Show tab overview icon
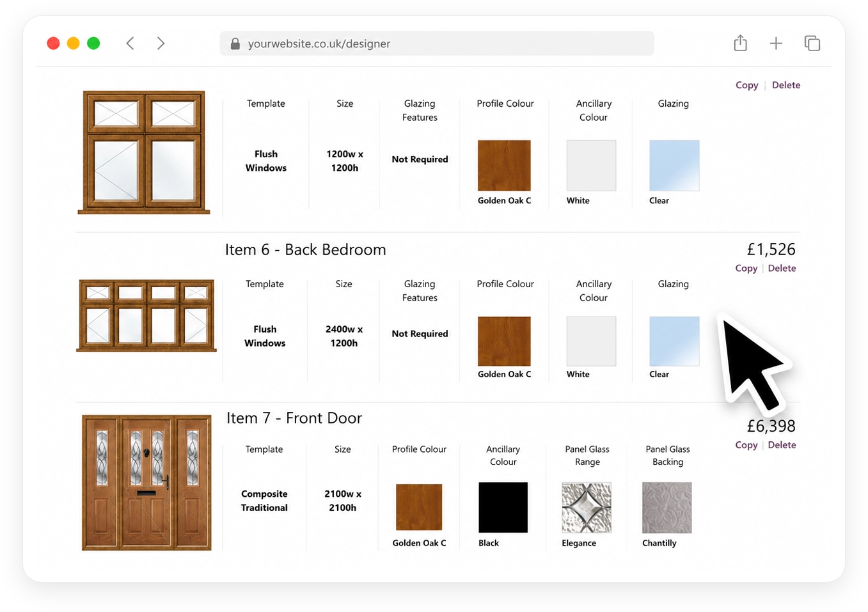The width and height of the screenshot is (868, 612). (812, 43)
